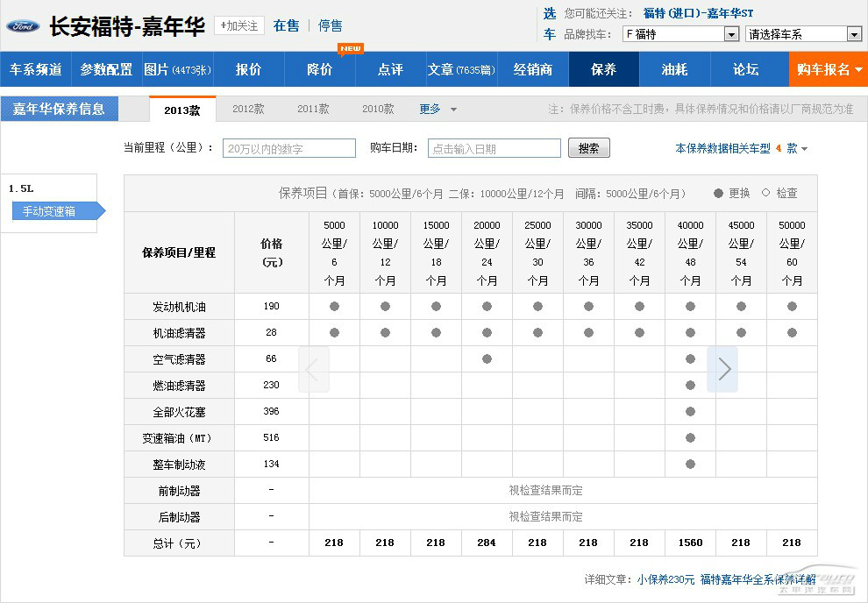Click the dot for 发动机机油 at 5000公里
The height and width of the screenshot is (603, 868).
coord(334,307)
